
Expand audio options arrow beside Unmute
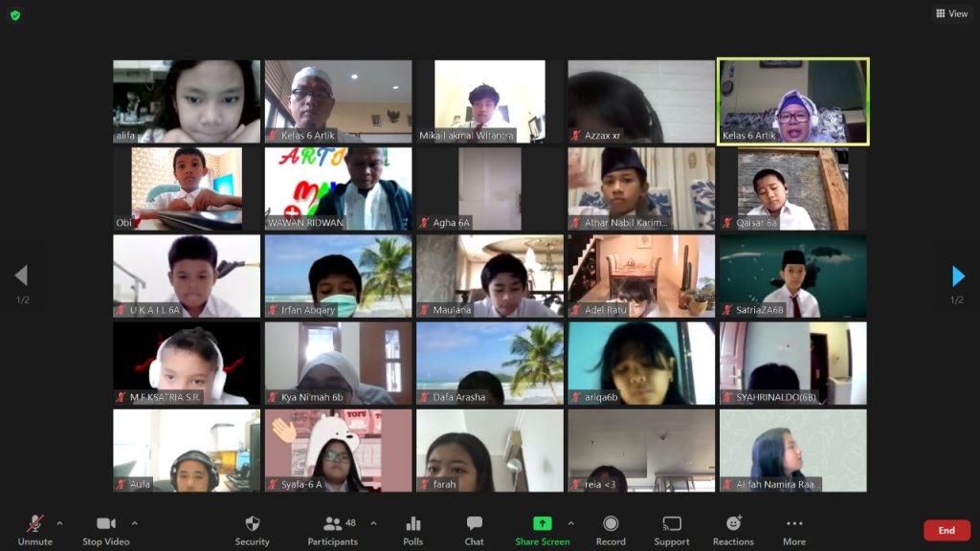pos(59,523)
